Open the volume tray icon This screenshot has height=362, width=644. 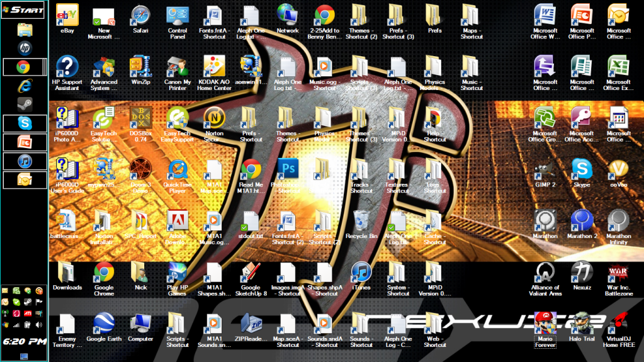[39, 325]
